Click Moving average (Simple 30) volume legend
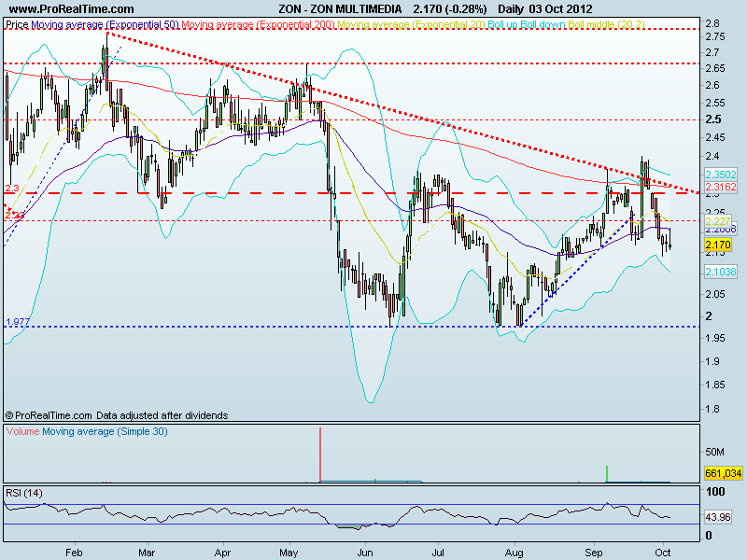The width and height of the screenshot is (747, 560). (x=105, y=431)
